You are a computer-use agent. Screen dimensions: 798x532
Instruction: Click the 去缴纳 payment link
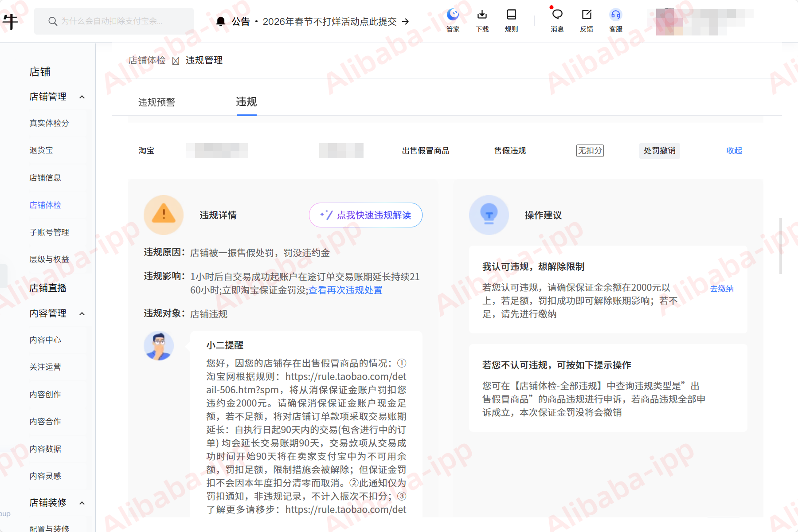(x=722, y=289)
